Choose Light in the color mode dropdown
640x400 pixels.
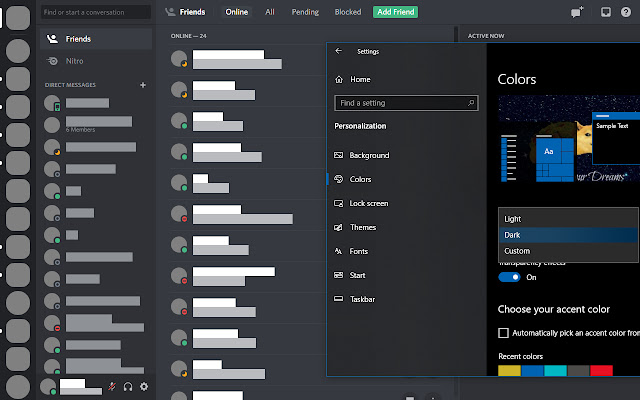click(568, 219)
